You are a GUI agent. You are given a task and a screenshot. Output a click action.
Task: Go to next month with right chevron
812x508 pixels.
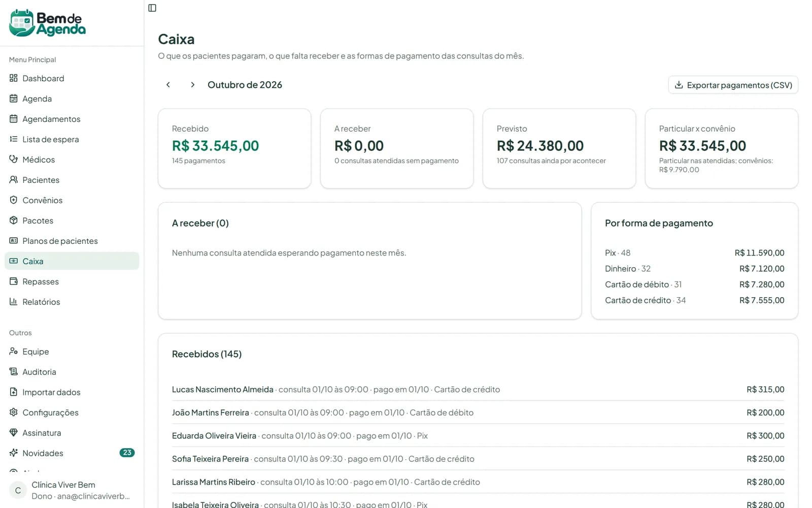click(192, 85)
